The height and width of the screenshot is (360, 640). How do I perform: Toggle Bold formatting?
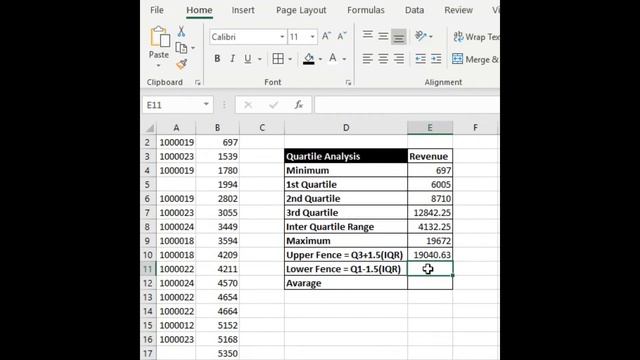pos(217,59)
